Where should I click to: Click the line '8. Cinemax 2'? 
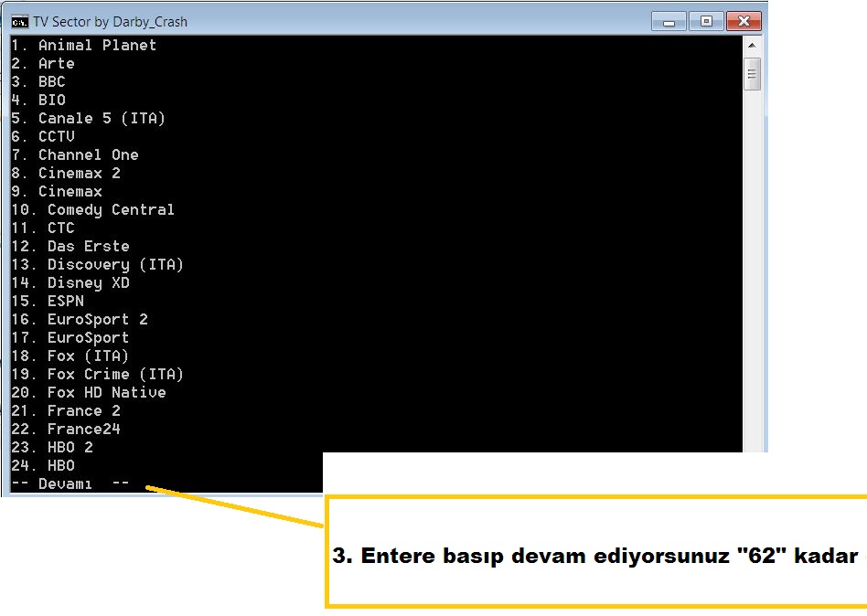click(x=66, y=173)
